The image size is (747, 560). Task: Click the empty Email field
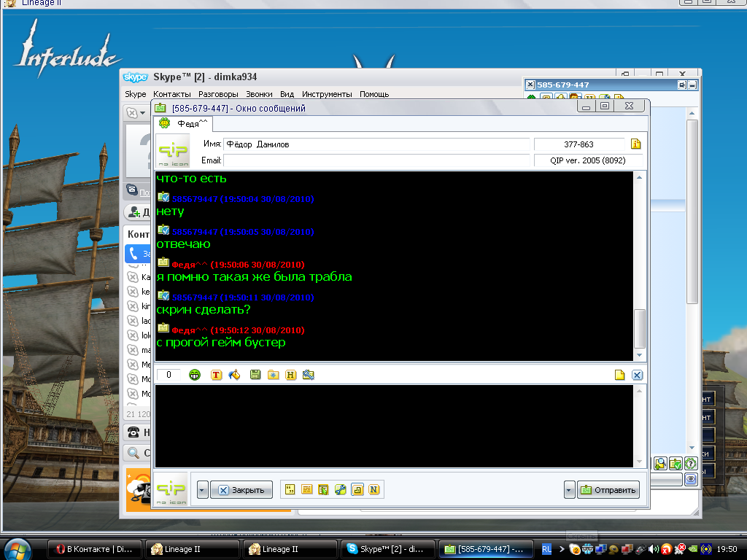(376, 160)
